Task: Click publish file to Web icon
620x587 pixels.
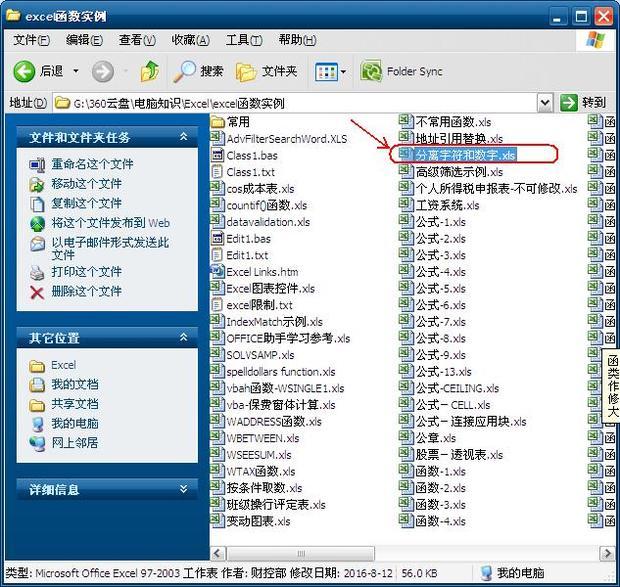Action: (x=37, y=223)
